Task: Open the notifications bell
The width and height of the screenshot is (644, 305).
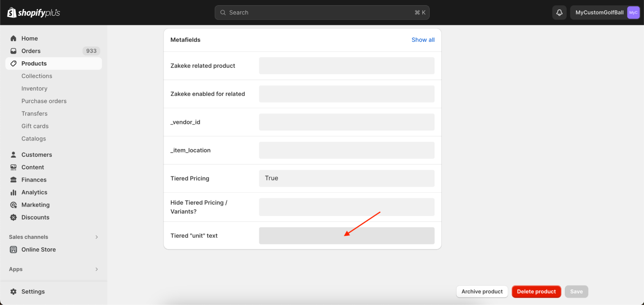Action: click(559, 13)
